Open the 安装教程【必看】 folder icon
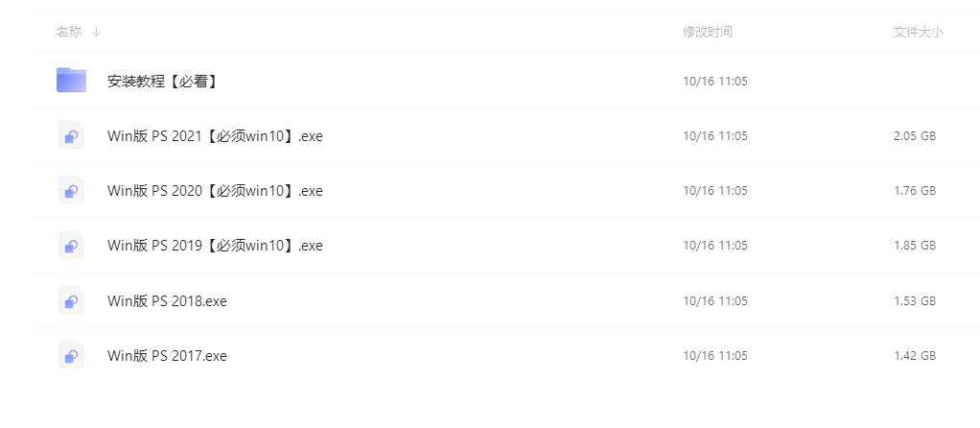 coord(71,80)
